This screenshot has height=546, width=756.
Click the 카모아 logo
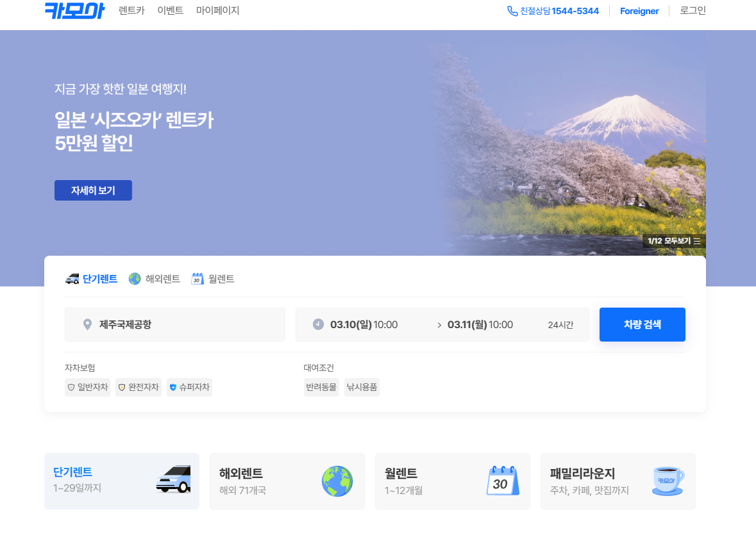(74, 11)
